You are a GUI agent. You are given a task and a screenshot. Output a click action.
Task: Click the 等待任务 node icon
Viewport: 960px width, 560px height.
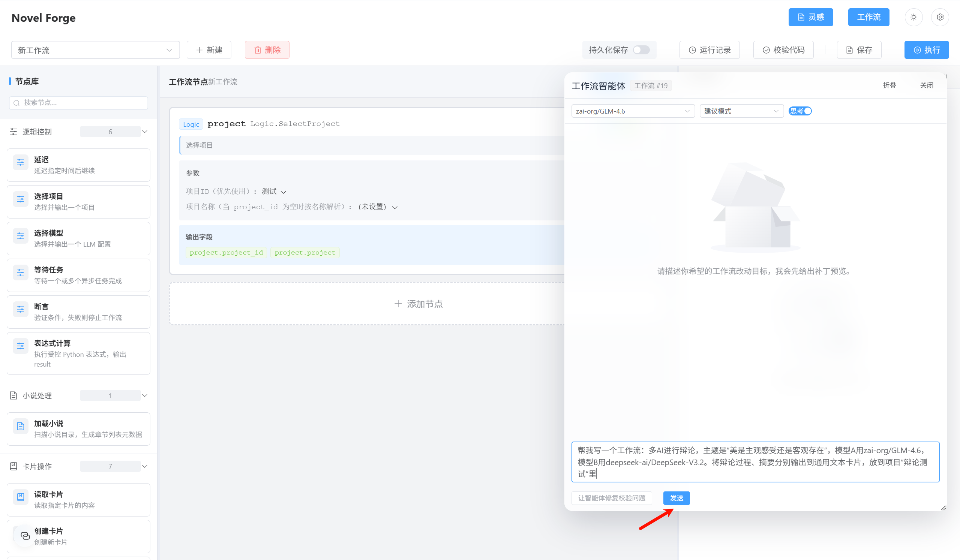pos(21,273)
